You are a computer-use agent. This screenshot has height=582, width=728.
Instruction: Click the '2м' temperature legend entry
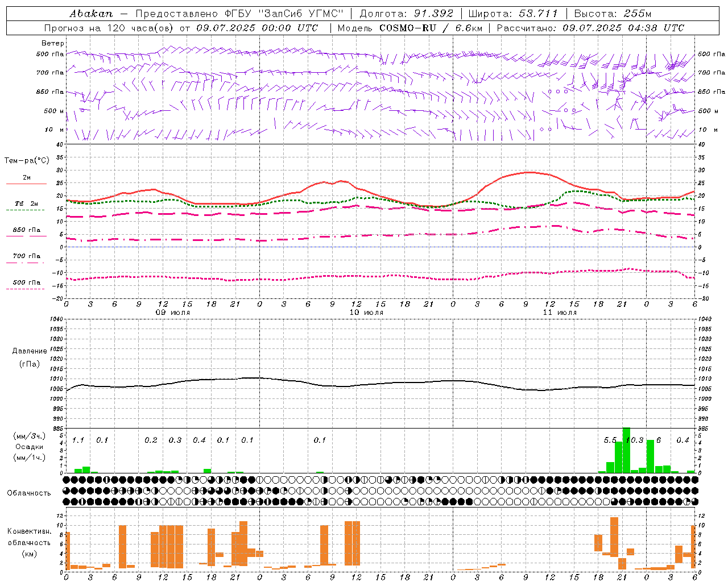(27, 178)
